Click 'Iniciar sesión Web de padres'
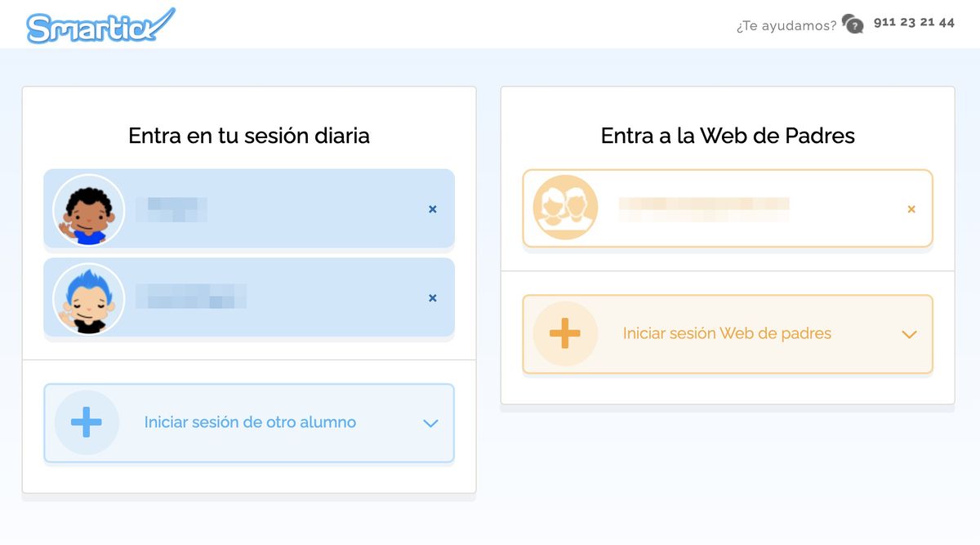The image size is (980, 545). (725, 333)
